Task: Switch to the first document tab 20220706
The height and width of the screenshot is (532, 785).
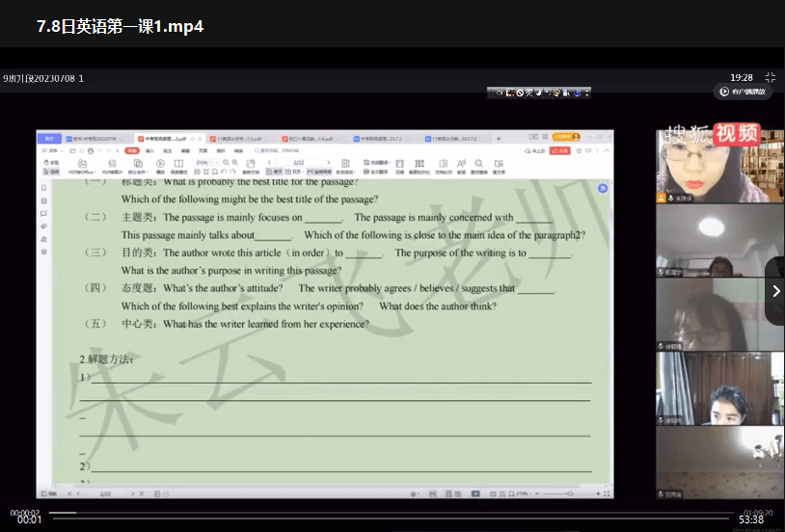Action: (95, 139)
